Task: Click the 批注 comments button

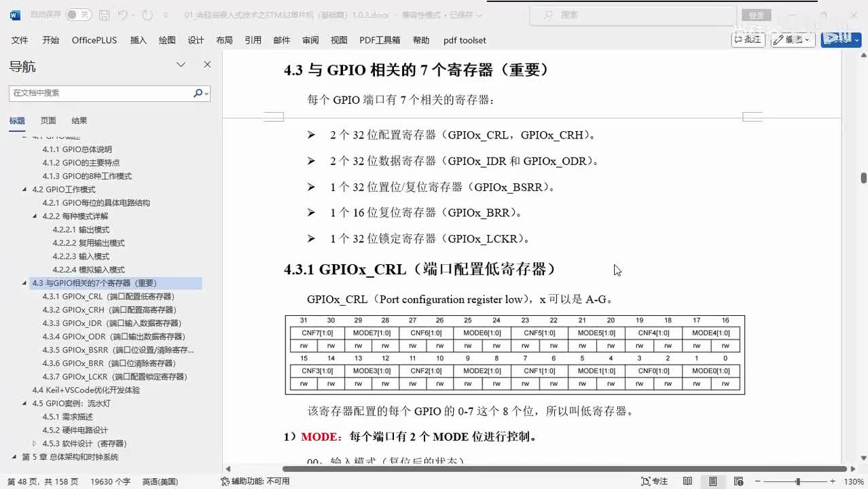Action: coord(748,39)
